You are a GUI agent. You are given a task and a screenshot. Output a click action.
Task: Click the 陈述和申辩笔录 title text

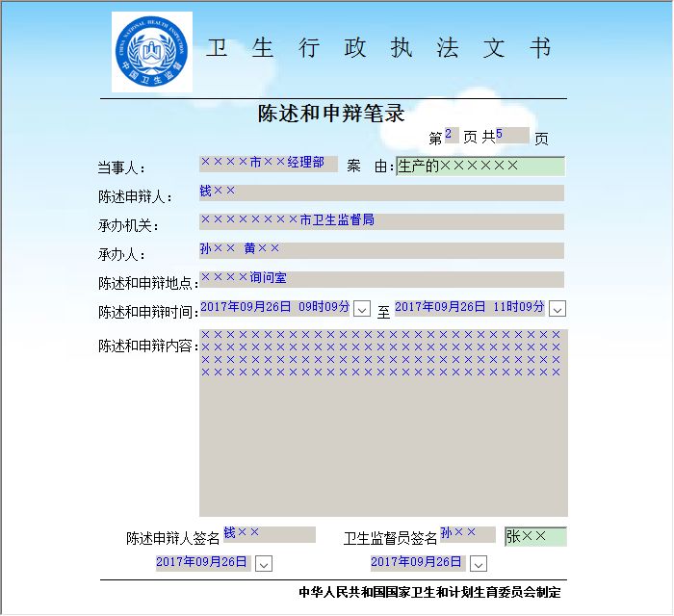tap(331, 114)
